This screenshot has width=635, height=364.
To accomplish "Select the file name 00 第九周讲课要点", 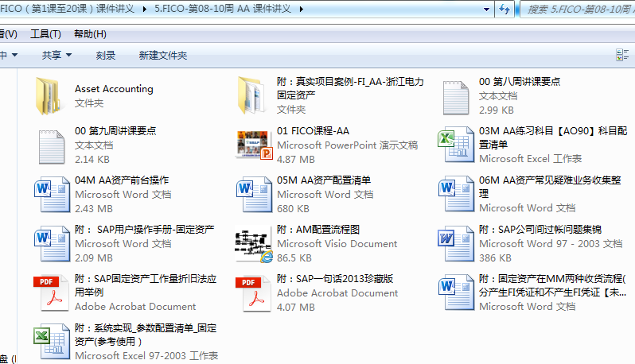I will [x=115, y=131].
